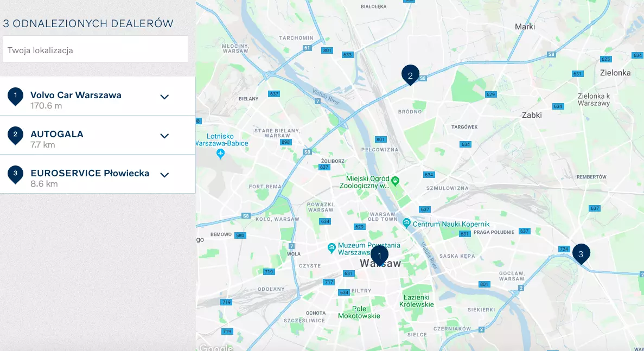Click the REMBERTÓW district label

point(591,177)
